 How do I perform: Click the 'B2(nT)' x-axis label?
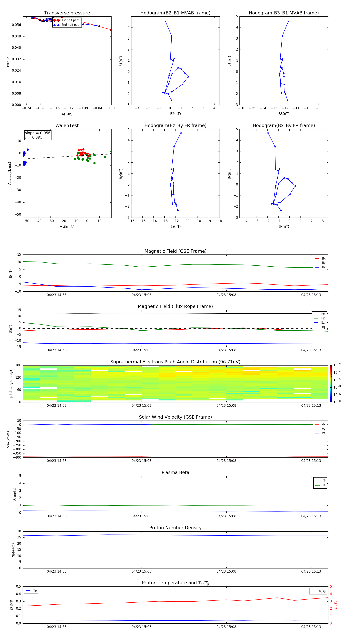(x=175, y=114)
